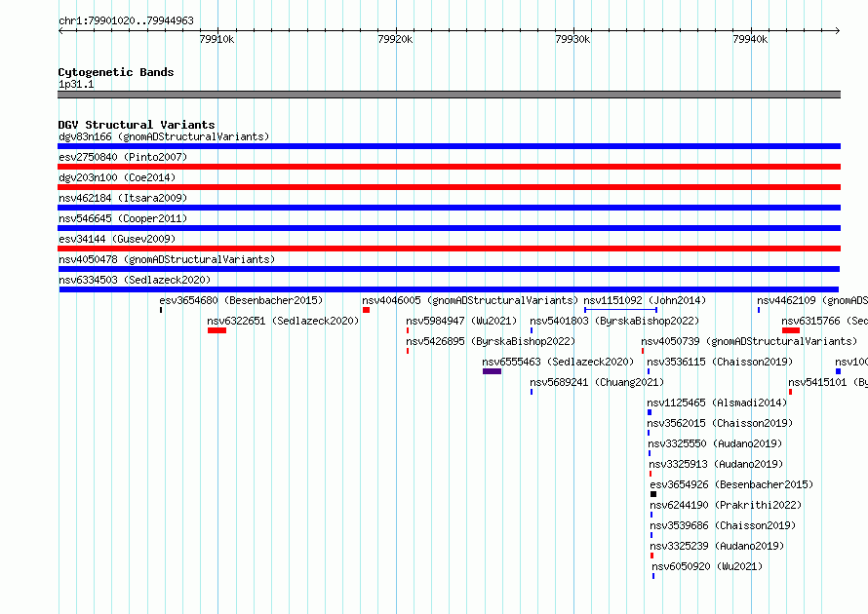Image resolution: width=868 pixels, height=614 pixels.
Task: Open nsv5401803 (ByrskaBishop2022) label
Action: click(x=614, y=321)
